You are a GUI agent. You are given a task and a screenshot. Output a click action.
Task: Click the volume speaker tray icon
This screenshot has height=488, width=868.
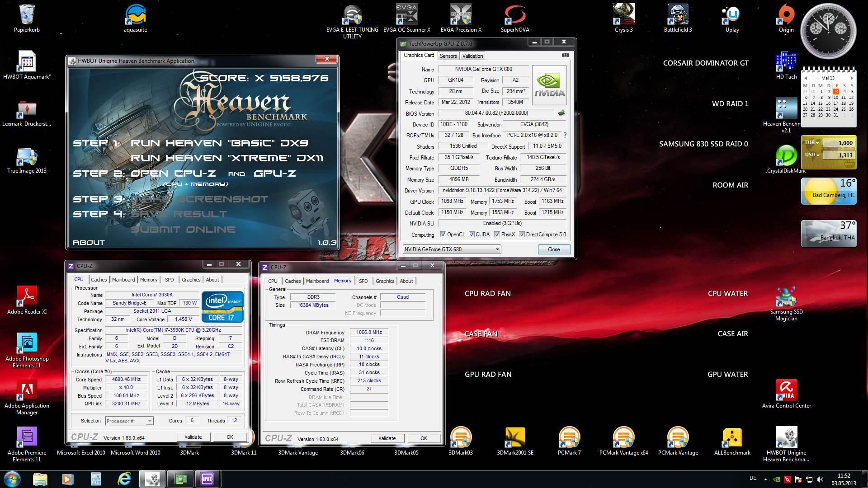coord(820,479)
